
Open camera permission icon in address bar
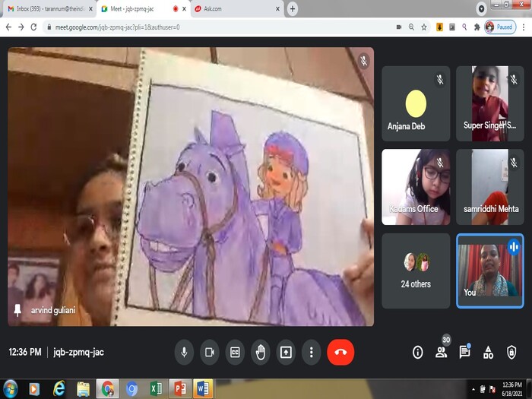coord(399,27)
